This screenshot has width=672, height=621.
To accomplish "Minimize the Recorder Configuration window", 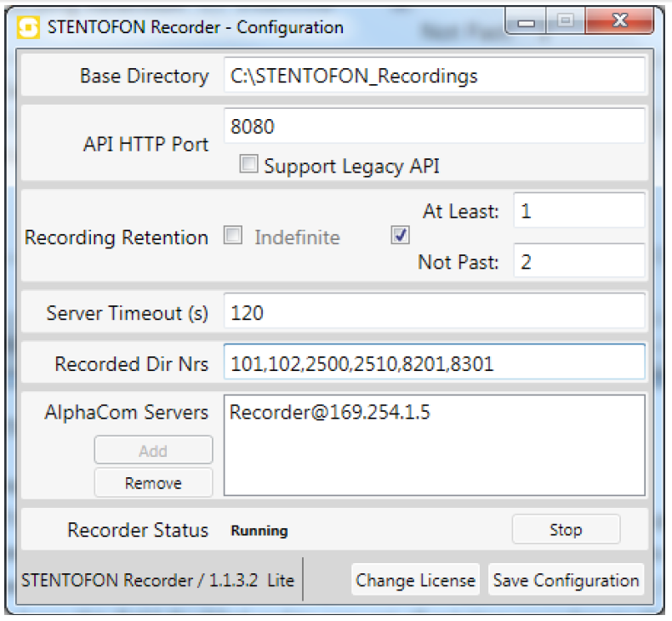I will (x=527, y=22).
